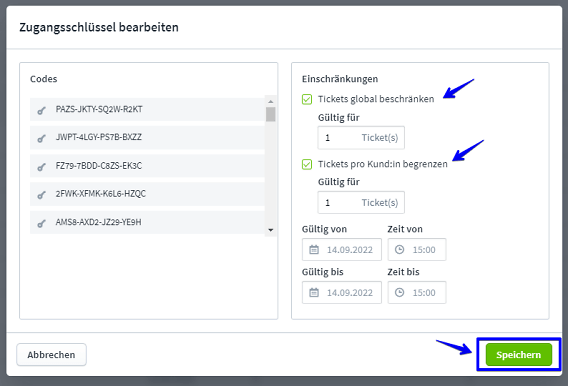Screen dimensions: 568x386
Task: Click the codes list scrollbar thumb
Action: 270,114
